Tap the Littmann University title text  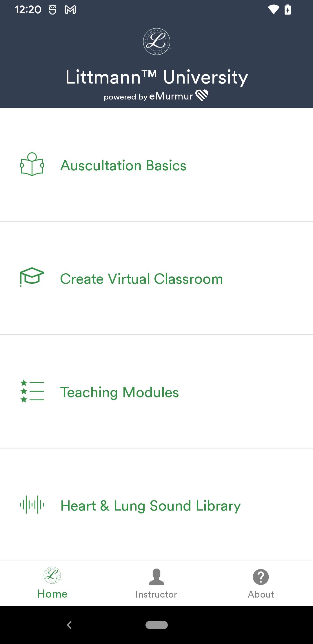[x=156, y=77]
